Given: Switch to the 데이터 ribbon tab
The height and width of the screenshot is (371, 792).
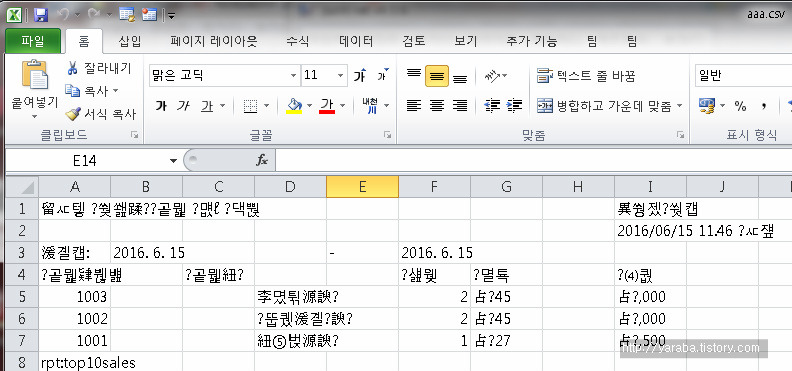Looking at the screenshot, I should [356, 41].
